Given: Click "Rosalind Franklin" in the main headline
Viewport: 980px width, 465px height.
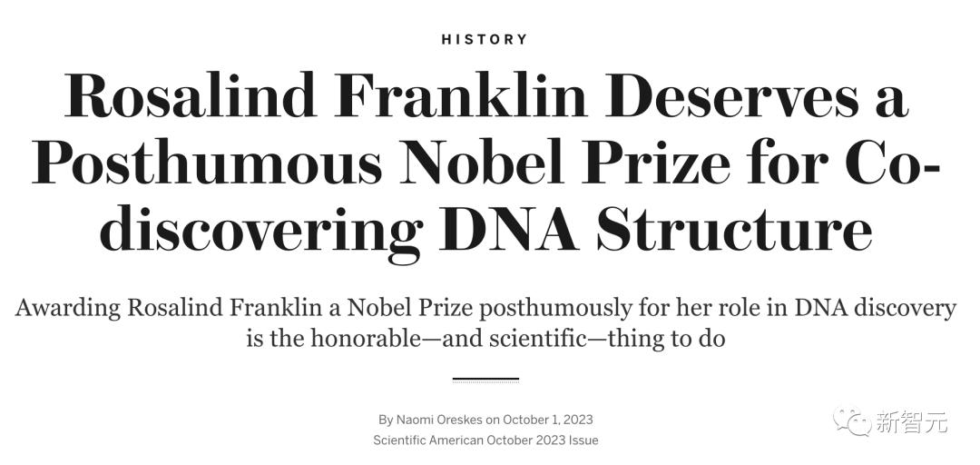Looking at the screenshot, I should click(x=325, y=96).
